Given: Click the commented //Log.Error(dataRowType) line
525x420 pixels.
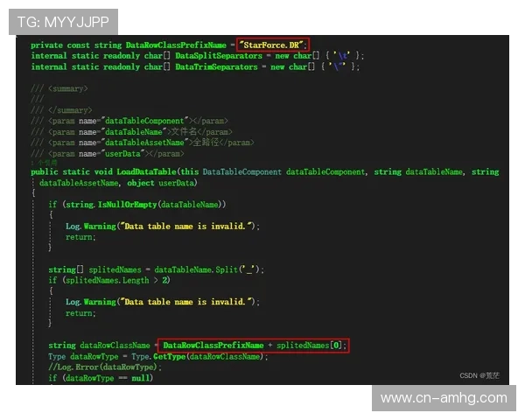Looking at the screenshot, I should point(105,367).
